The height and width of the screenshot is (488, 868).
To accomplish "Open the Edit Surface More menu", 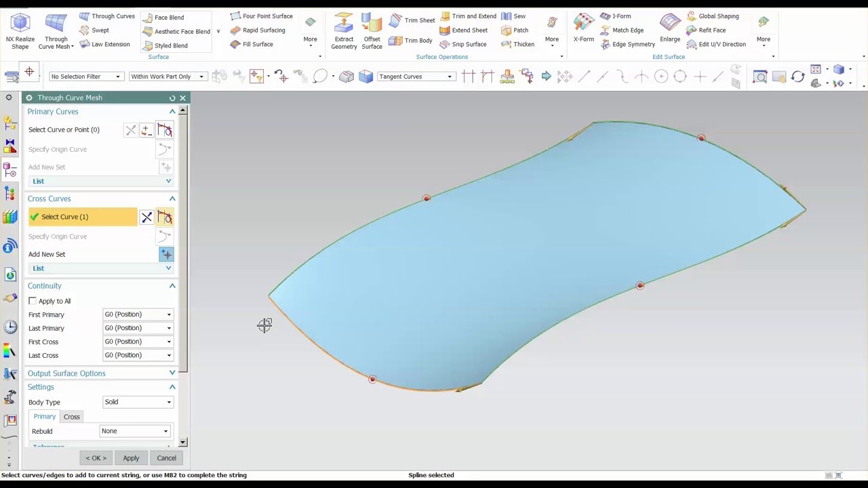I will point(764,31).
